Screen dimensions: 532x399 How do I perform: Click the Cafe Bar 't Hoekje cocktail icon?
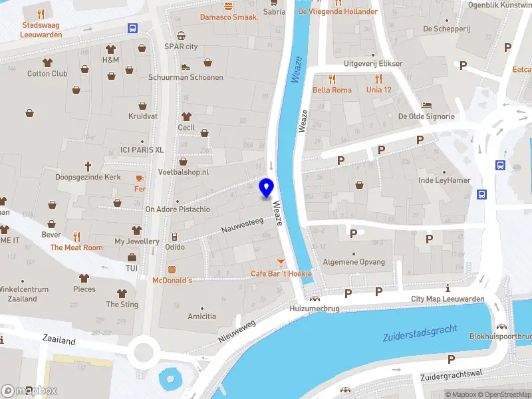(281, 263)
